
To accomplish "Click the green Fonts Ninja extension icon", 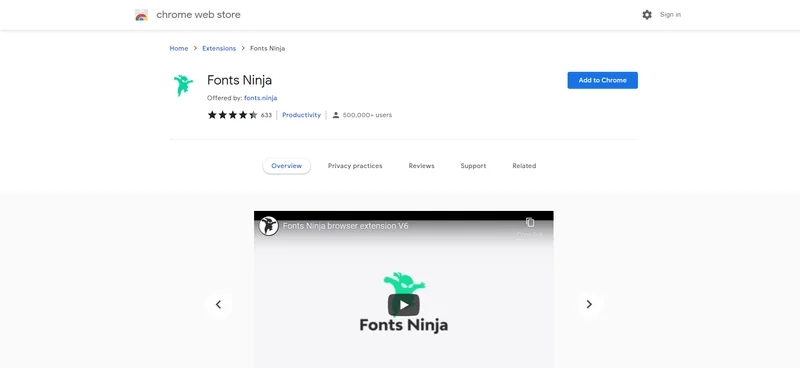I will point(183,85).
